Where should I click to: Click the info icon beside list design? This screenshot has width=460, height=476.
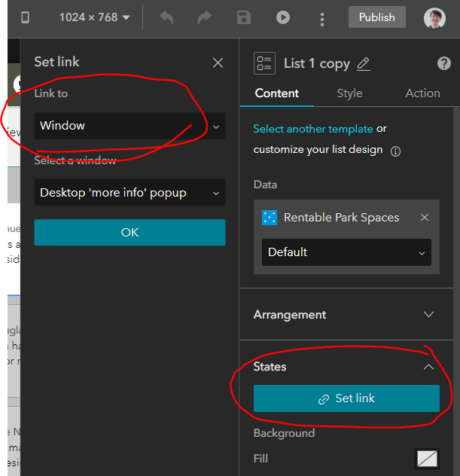(x=396, y=151)
